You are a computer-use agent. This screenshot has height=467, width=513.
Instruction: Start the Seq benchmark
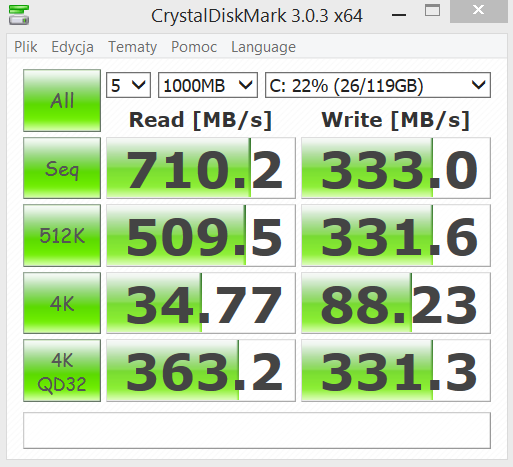[x=62, y=168]
